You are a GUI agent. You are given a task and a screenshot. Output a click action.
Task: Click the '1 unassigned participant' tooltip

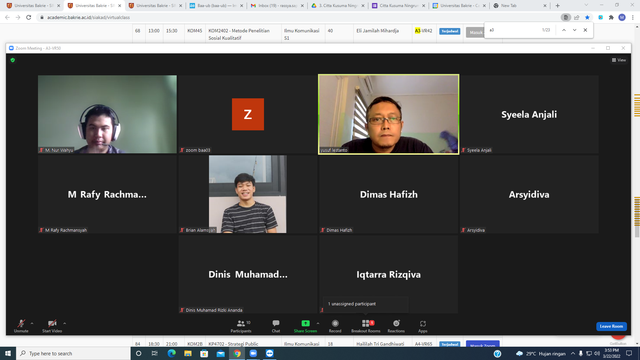(365, 304)
